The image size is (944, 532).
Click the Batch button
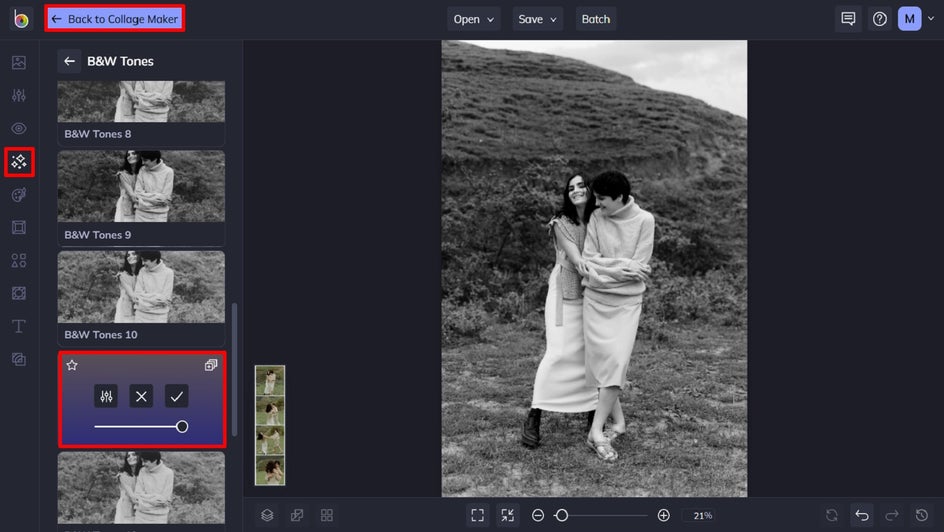[595, 19]
